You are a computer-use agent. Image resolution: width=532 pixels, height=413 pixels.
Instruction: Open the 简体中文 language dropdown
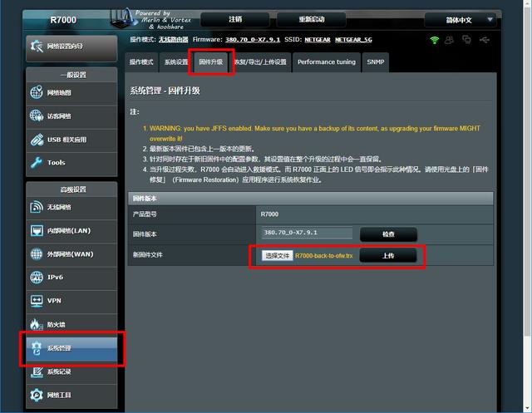tap(461, 20)
